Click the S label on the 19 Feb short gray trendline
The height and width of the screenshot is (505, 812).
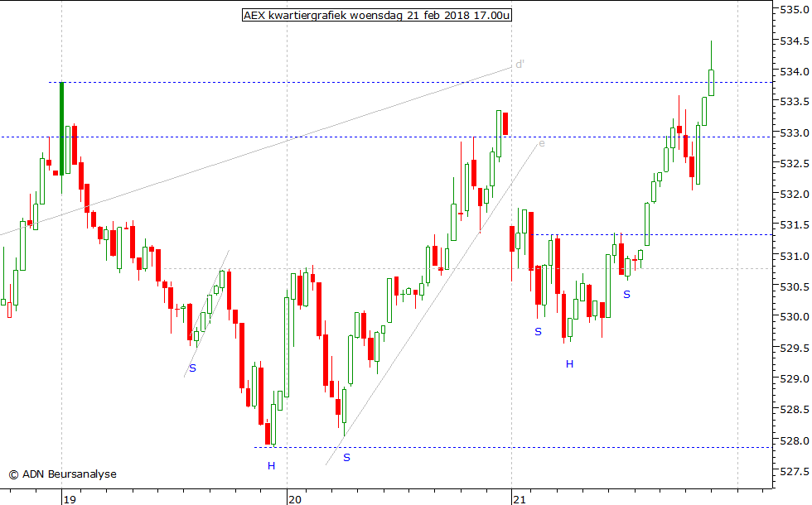[x=192, y=368]
